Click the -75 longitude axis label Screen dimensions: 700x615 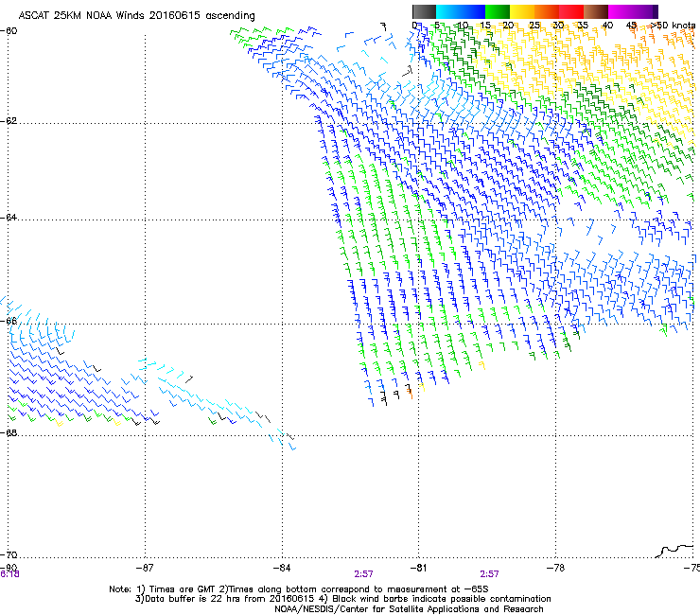692,568
